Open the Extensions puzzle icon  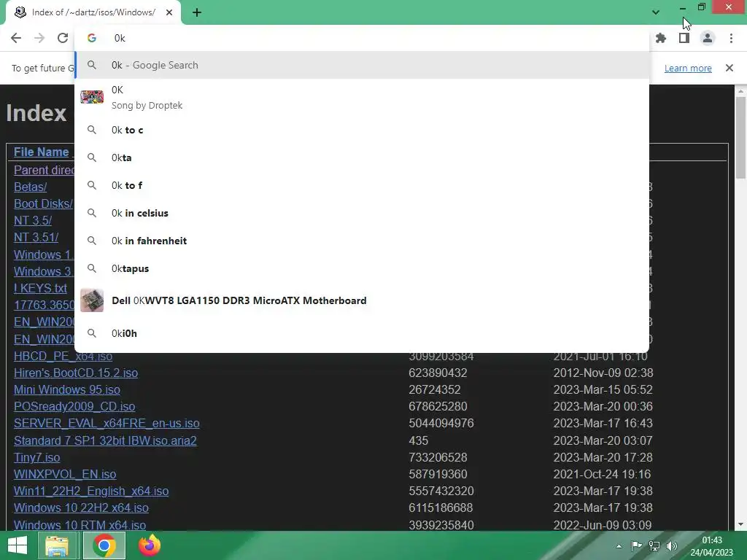pos(661,38)
